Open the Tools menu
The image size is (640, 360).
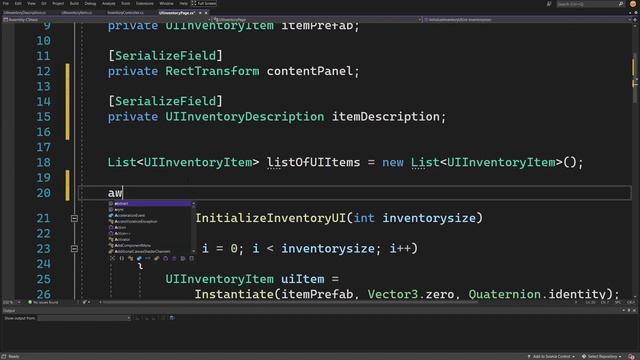(126, 3)
